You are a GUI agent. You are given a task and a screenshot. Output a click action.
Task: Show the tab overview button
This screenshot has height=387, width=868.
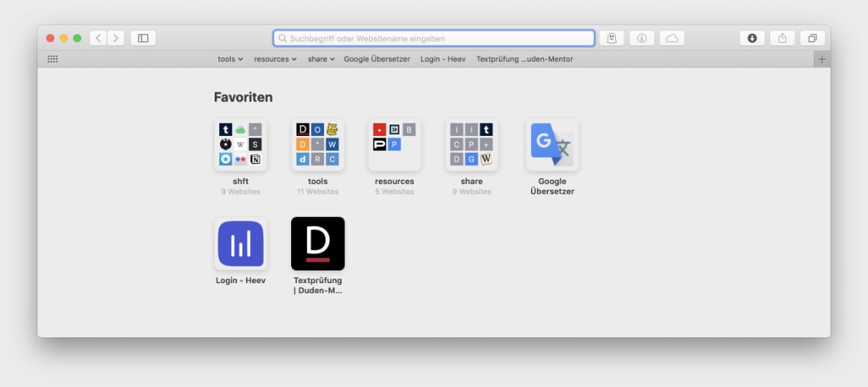pyautogui.click(x=813, y=38)
